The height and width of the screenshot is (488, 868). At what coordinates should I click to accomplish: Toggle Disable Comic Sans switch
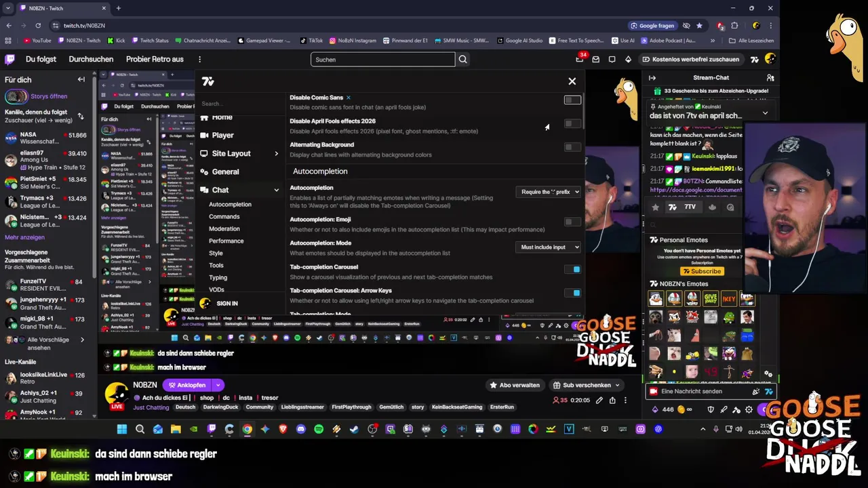pos(572,100)
